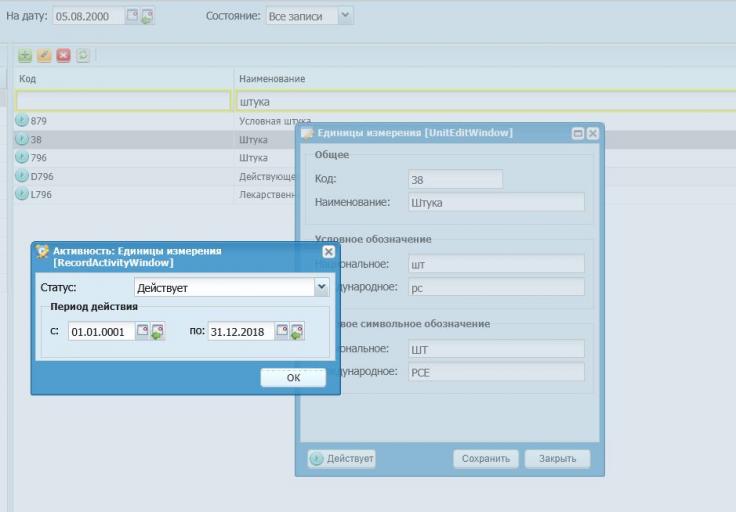Click the Код field containing 38

(x=455, y=179)
